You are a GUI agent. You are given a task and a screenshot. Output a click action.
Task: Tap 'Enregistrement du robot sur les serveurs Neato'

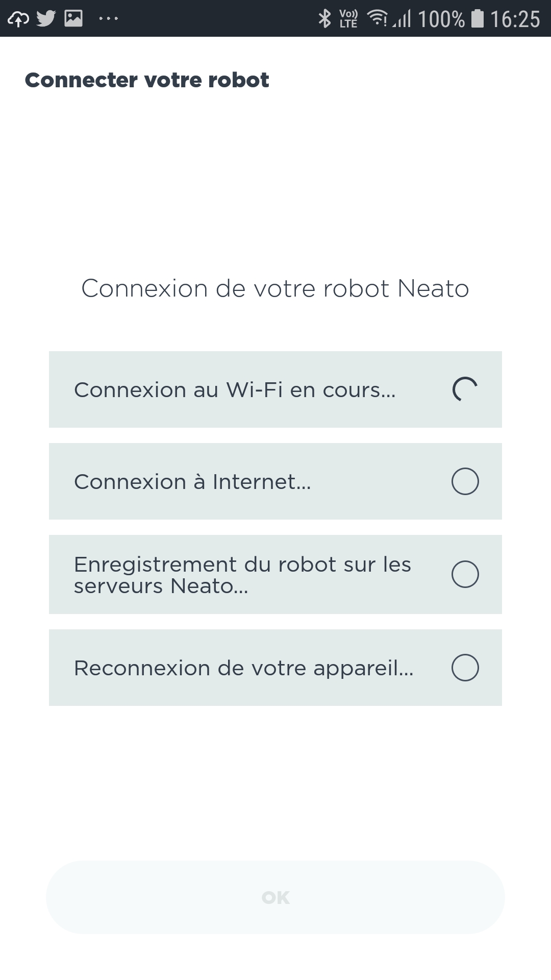(242, 575)
